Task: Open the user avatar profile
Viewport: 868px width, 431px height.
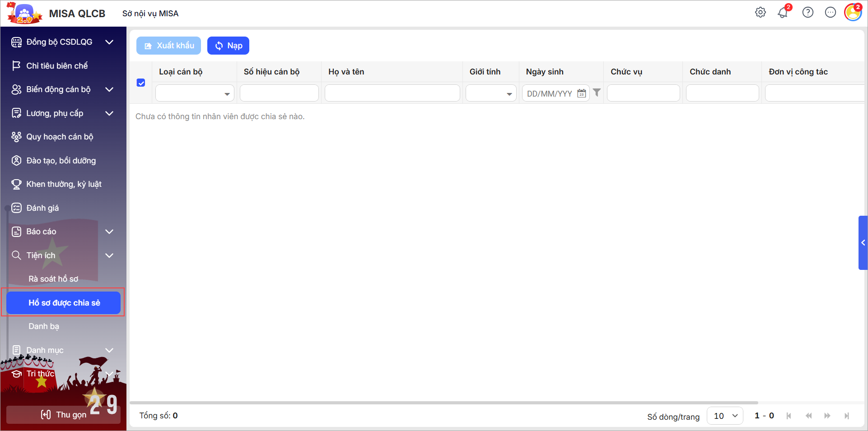Action: click(x=853, y=13)
